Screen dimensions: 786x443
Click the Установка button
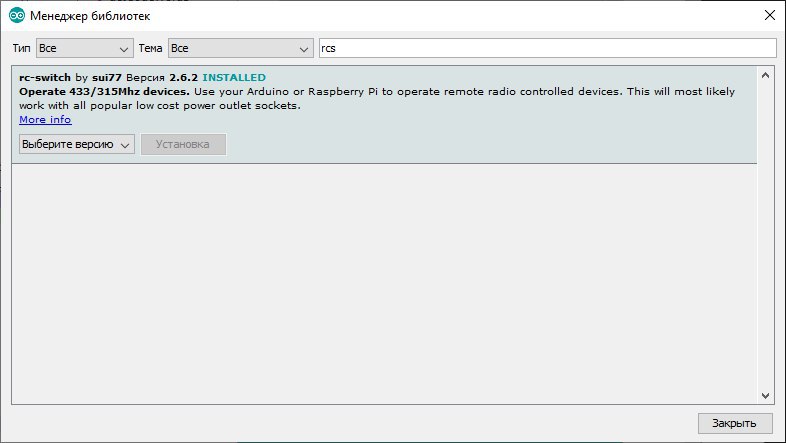[x=183, y=144]
